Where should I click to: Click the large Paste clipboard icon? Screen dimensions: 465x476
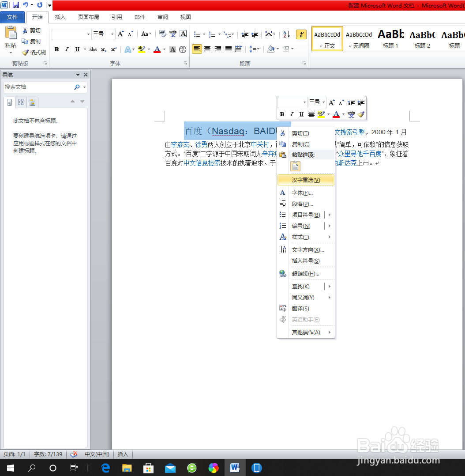tap(11, 33)
